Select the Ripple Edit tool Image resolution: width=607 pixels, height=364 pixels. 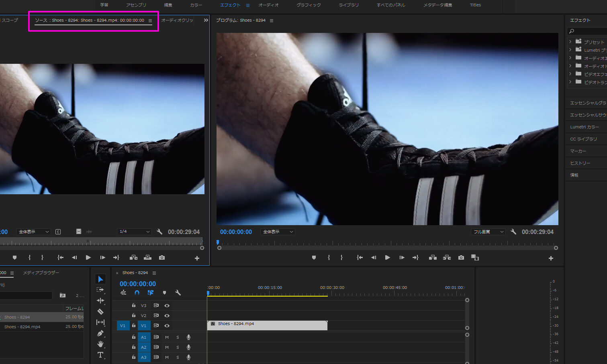[x=100, y=301]
